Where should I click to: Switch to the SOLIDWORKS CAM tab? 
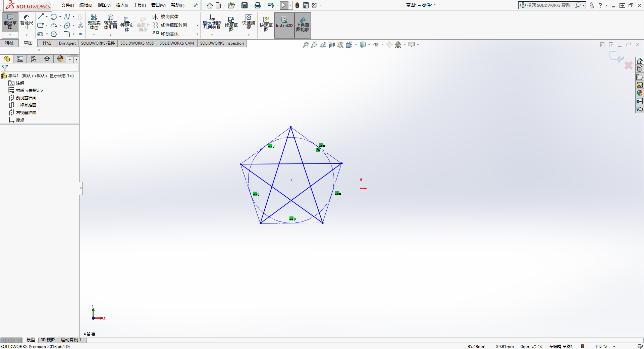(x=177, y=43)
